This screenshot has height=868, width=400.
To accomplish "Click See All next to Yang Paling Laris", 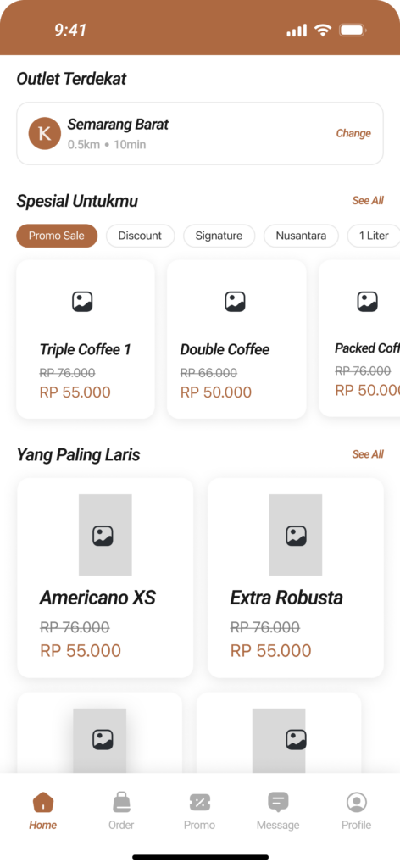I will pyautogui.click(x=368, y=454).
